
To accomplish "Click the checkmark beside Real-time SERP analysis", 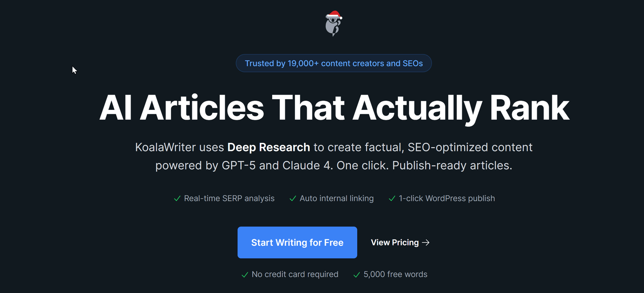I will coord(177,198).
